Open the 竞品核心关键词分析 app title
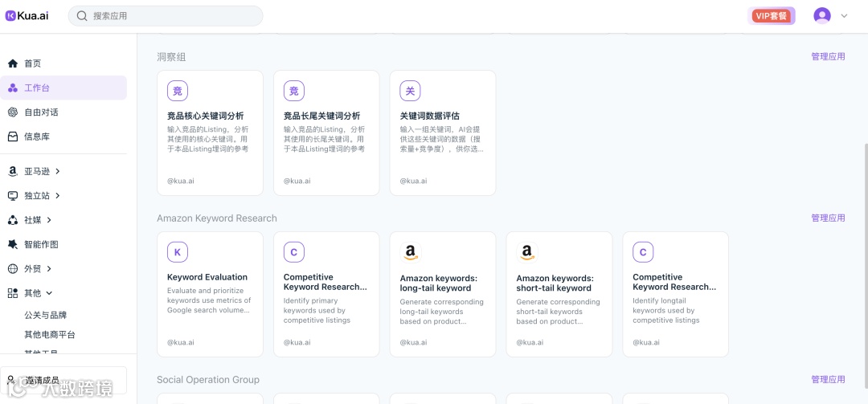Screen dimensions: 868x404 coord(206,116)
